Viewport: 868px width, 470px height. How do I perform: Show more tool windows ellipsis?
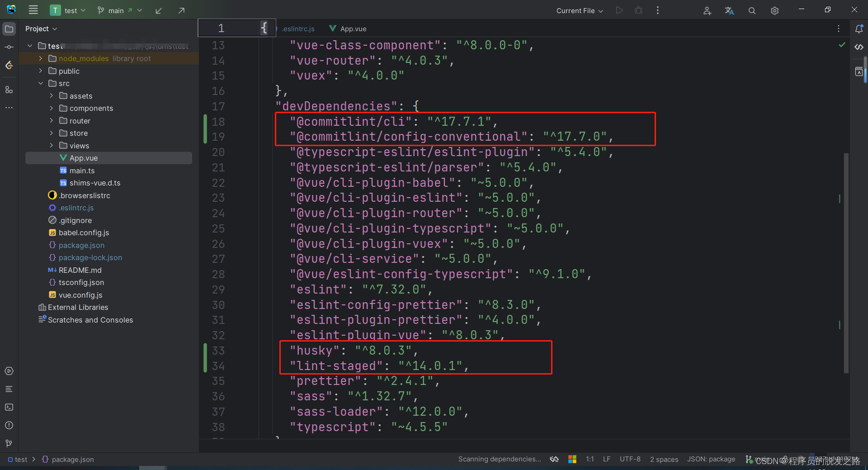(9, 108)
